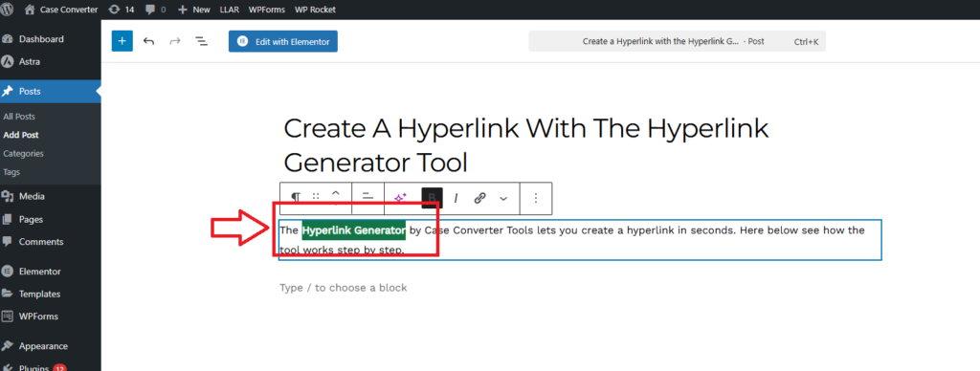Click the purple AI sparkle icon
The image size is (980, 371).
(400, 198)
